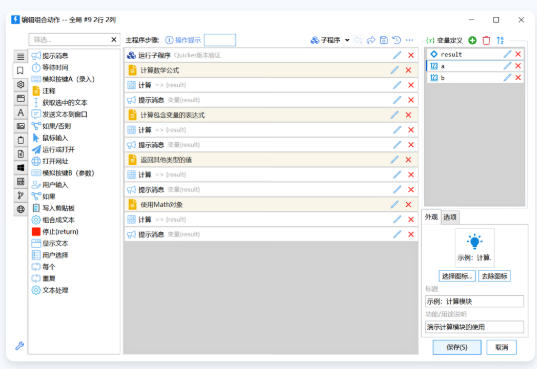Open the globe category in left sidebar
537x369 pixels.
[21, 209]
